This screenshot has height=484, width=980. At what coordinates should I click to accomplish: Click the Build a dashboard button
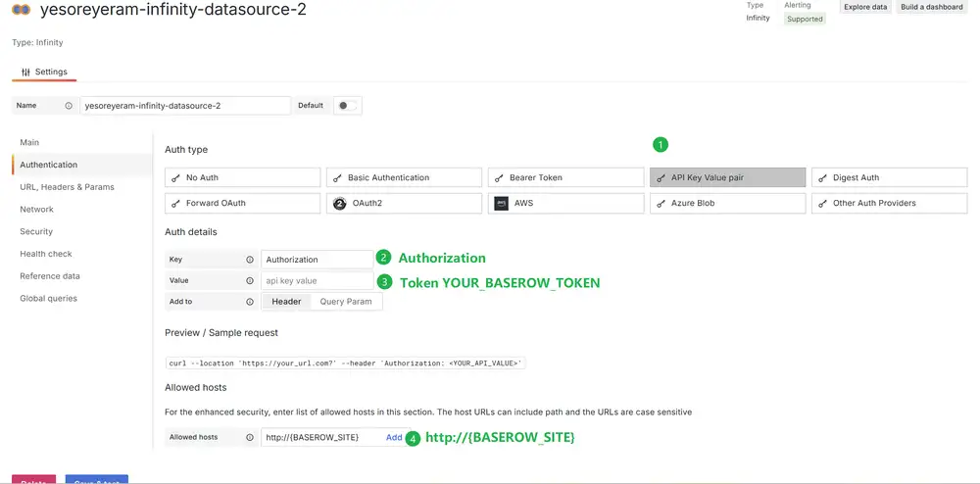(931, 7)
